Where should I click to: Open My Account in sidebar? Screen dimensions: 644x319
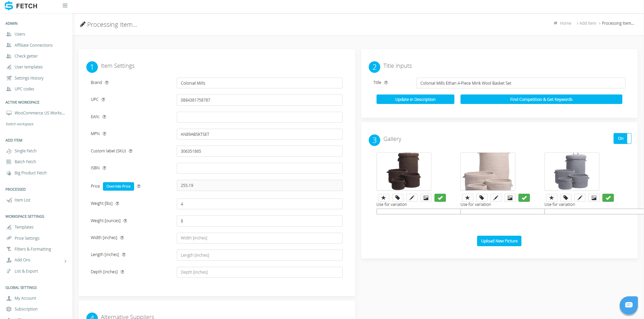click(x=25, y=298)
